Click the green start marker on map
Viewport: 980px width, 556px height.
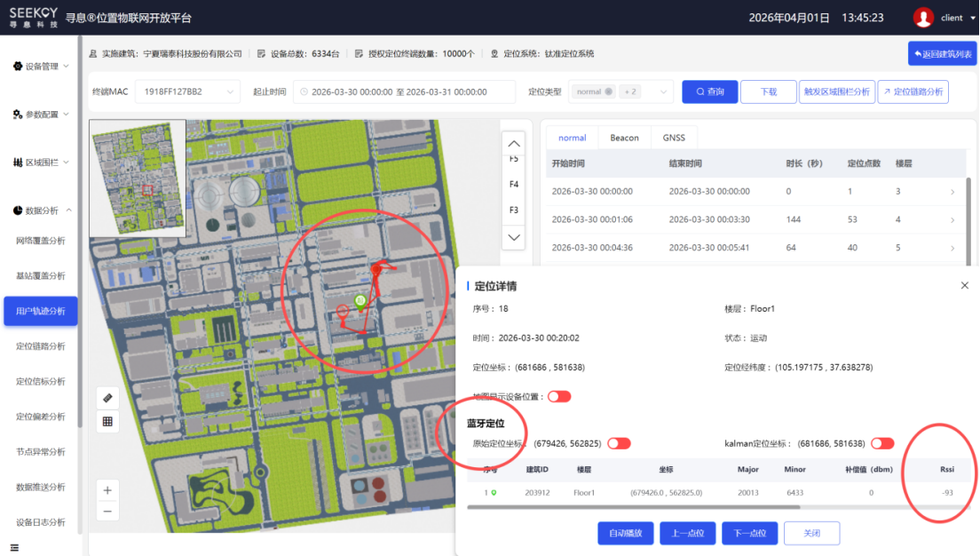click(360, 302)
